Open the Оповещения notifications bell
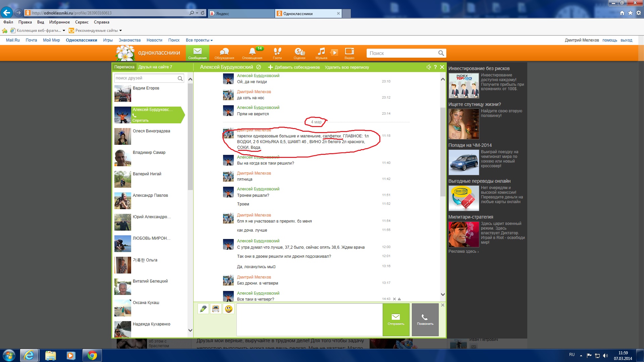Image resolution: width=644 pixels, height=362 pixels. pyautogui.click(x=252, y=53)
